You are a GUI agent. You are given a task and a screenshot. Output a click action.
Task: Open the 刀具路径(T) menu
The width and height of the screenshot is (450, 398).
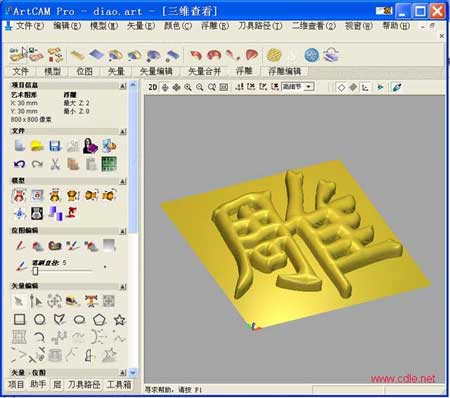[x=260, y=26]
